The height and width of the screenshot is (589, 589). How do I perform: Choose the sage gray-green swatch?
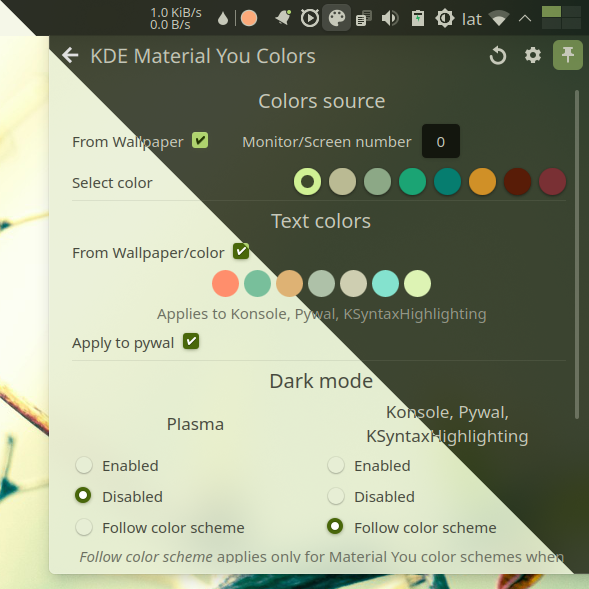pyautogui.click(x=377, y=181)
